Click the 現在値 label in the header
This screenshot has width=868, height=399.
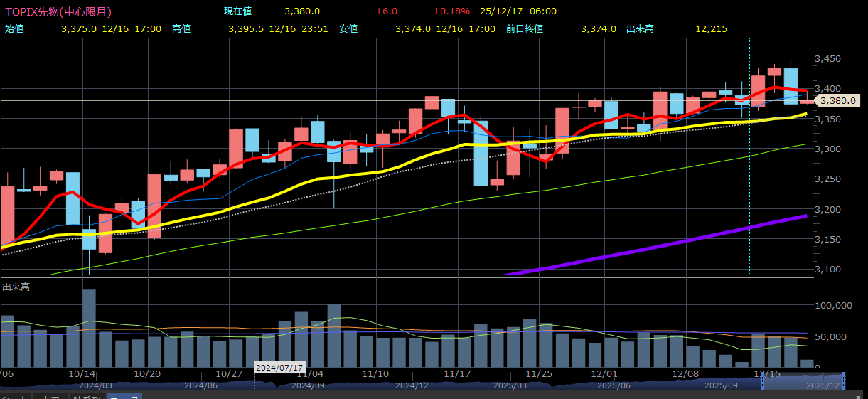coord(237,11)
